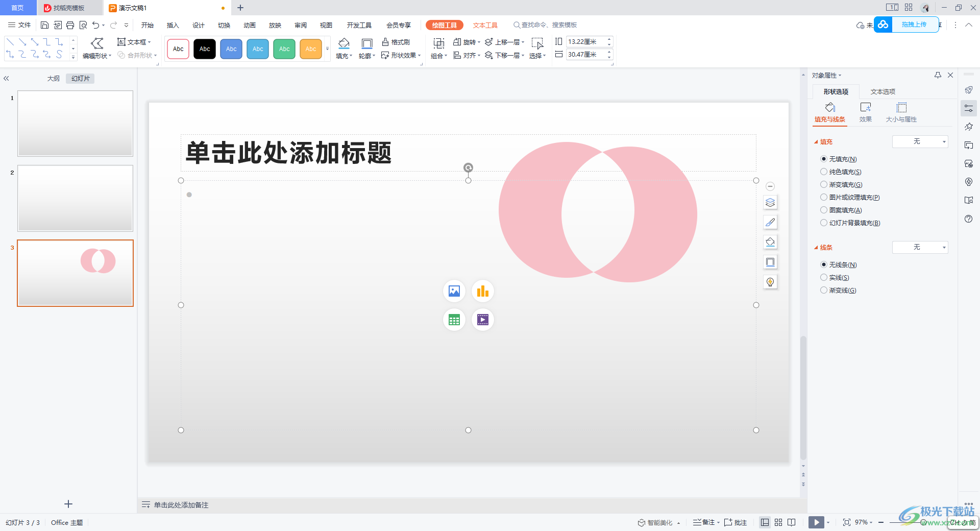
Task: Insert a picture via placeholder icon
Action: [x=454, y=291]
